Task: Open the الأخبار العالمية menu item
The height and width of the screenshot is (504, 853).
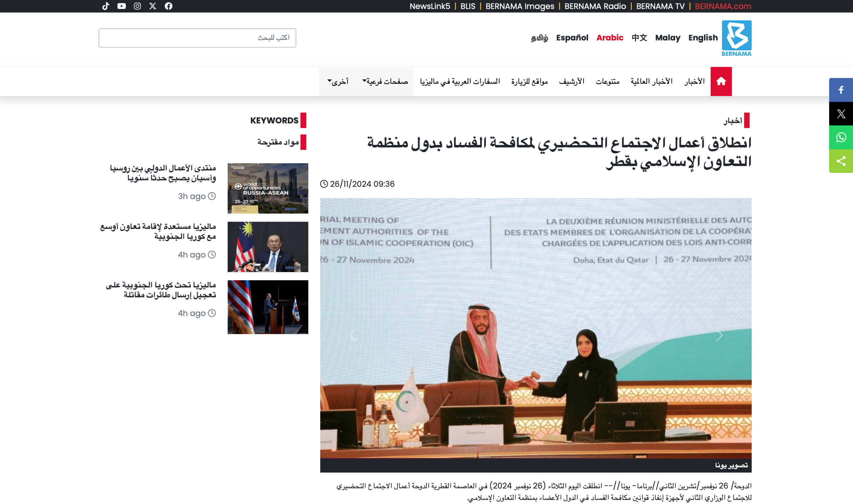Action: (x=651, y=82)
